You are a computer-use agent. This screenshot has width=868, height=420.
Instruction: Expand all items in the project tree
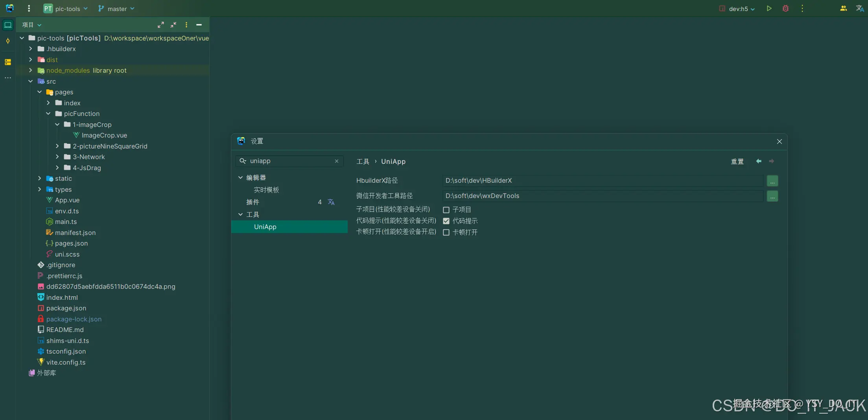(x=161, y=25)
